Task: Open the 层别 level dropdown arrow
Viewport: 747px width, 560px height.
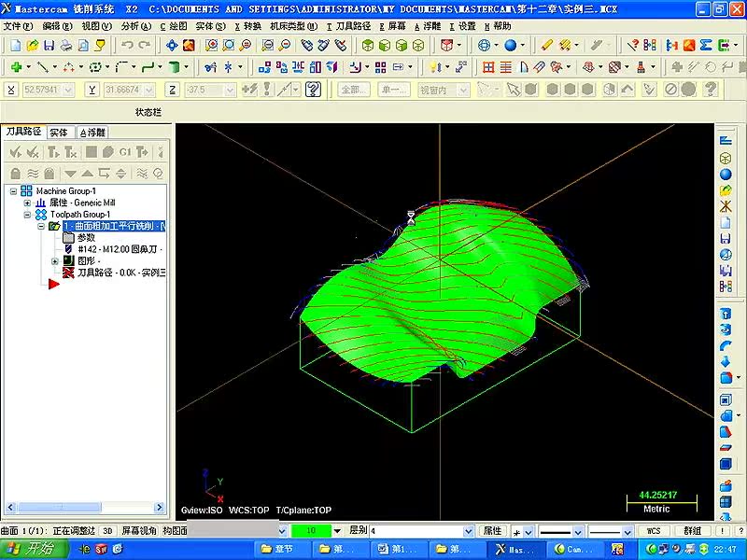Action: 469,531
